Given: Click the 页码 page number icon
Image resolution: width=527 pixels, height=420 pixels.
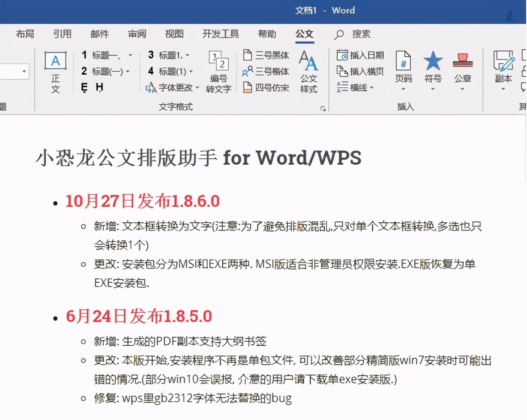Looking at the screenshot, I should (x=403, y=68).
